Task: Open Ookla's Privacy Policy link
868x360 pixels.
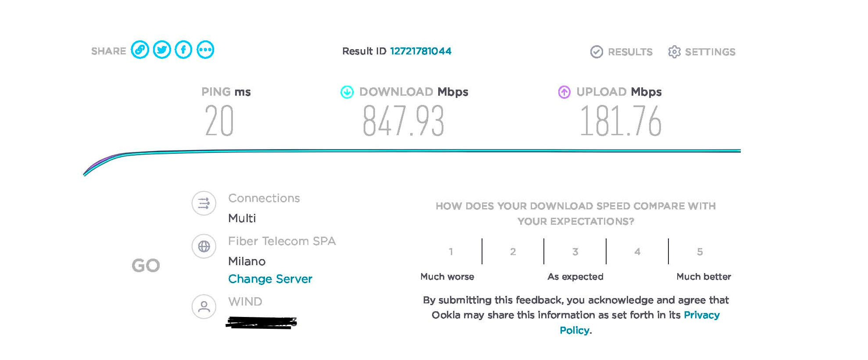Action: pyautogui.click(x=701, y=315)
